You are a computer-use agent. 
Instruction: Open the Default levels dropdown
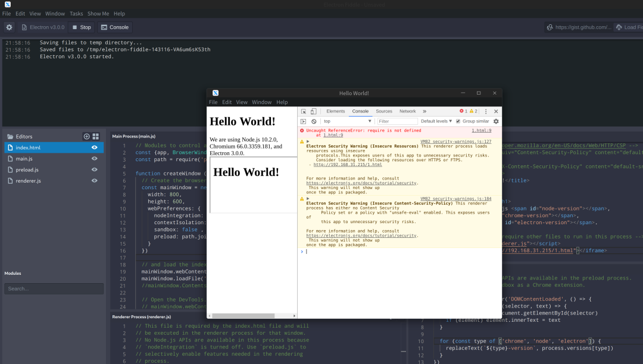436,121
